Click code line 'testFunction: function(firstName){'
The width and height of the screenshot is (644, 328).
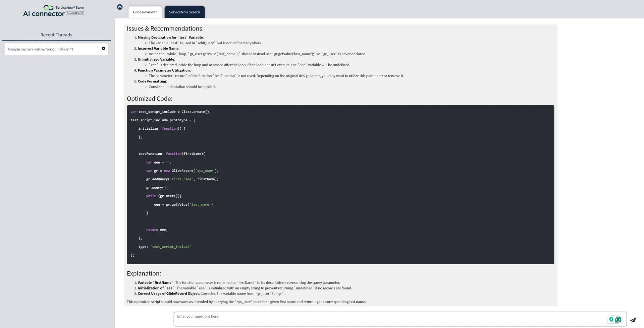[171, 154]
